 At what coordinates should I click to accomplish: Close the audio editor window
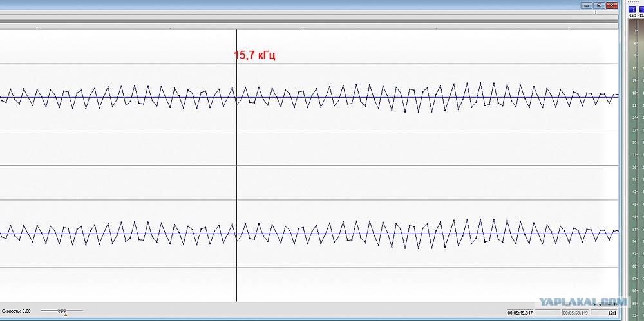coord(612,5)
